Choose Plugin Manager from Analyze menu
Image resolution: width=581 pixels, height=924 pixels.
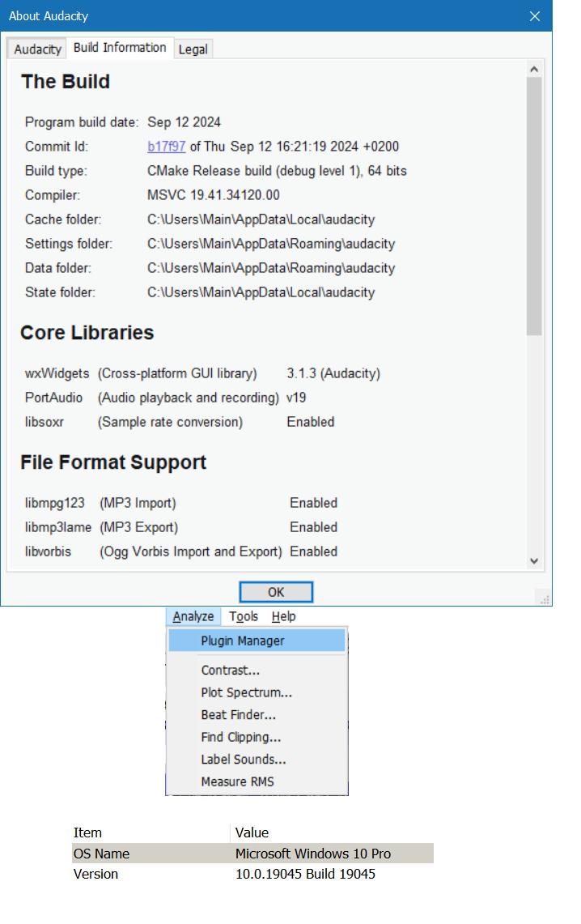pos(257,641)
